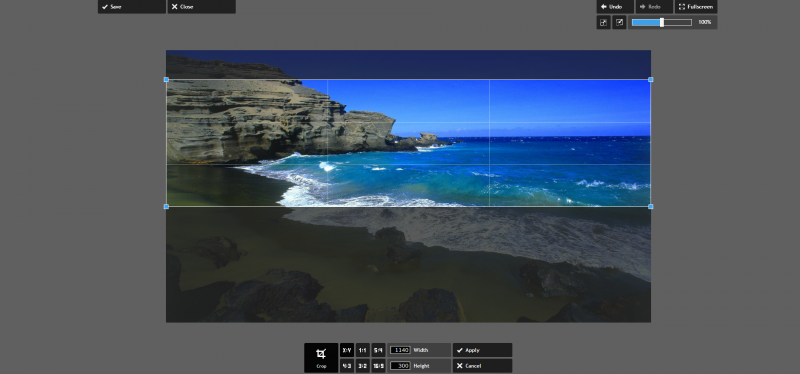This screenshot has height=374, width=800.
Task: Select the 1:1 aspect ratio
Action: [x=363, y=350]
